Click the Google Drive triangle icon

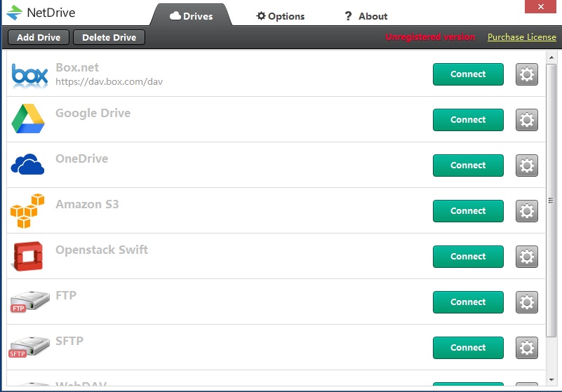(28, 119)
